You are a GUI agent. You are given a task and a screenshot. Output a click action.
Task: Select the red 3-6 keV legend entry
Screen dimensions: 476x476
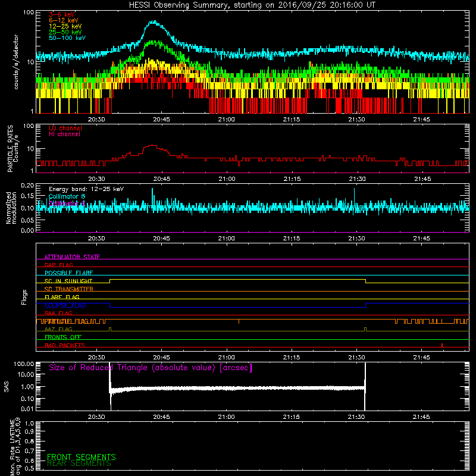click(62, 14)
